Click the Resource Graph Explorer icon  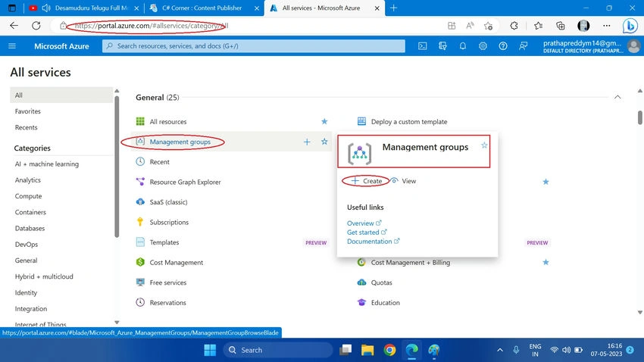click(140, 182)
